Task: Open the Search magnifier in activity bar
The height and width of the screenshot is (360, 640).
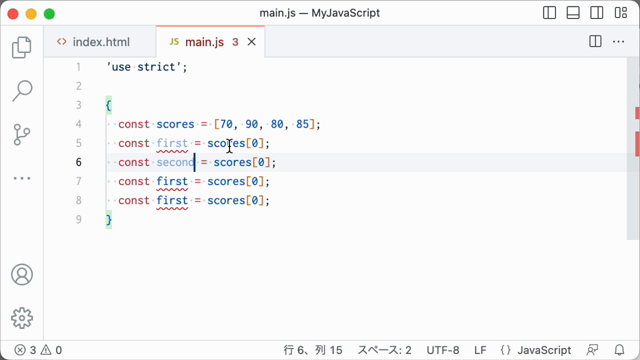Action: click(22, 91)
